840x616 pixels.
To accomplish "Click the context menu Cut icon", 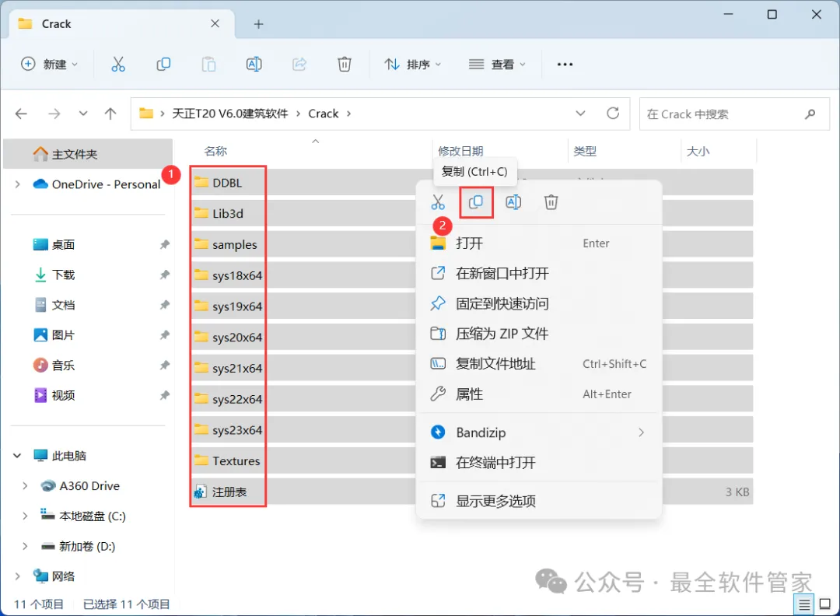I will [438, 202].
